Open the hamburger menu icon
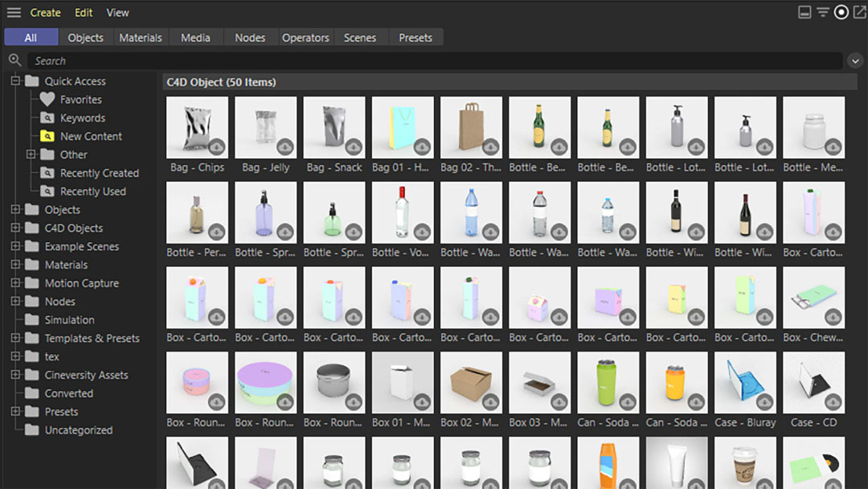Screen dimensions: 868x489 pos(13,12)
